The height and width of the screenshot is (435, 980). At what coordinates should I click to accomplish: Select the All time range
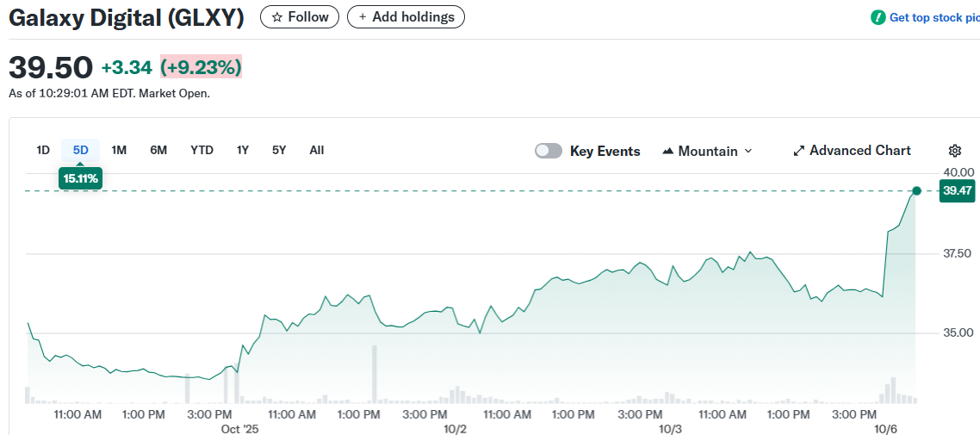pos(317,150)
